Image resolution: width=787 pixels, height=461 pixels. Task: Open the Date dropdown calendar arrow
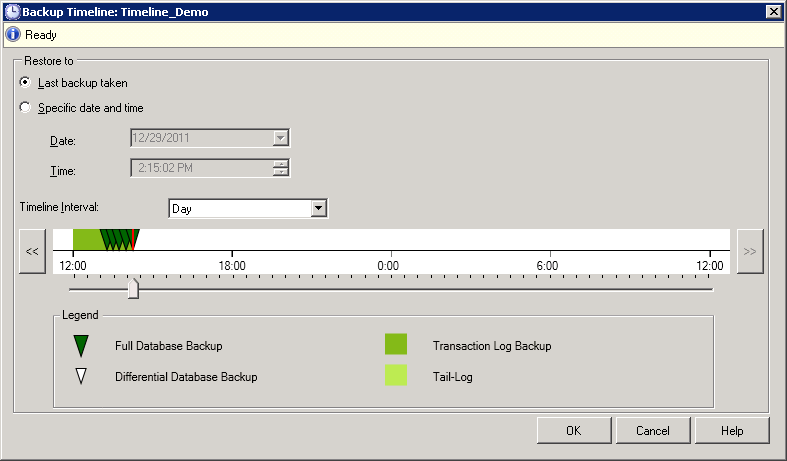point(281,138)
